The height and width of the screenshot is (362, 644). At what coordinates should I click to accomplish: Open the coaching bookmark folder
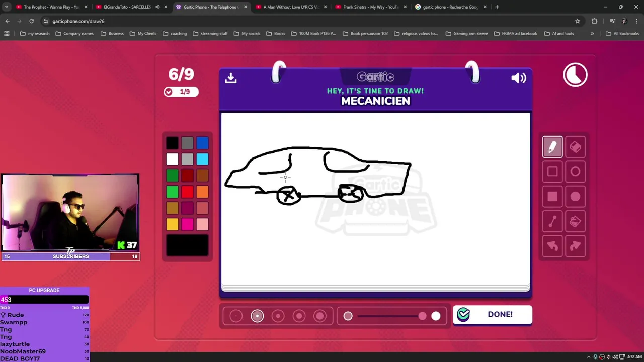pos(175,34)
